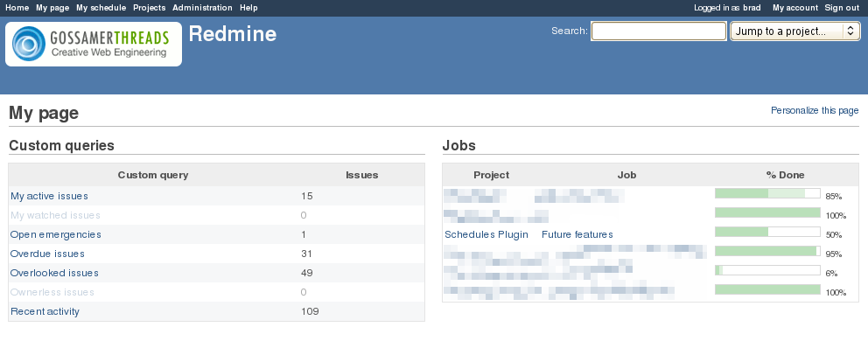
Task: Open the Overdue issues query
Action: (47, 254)
